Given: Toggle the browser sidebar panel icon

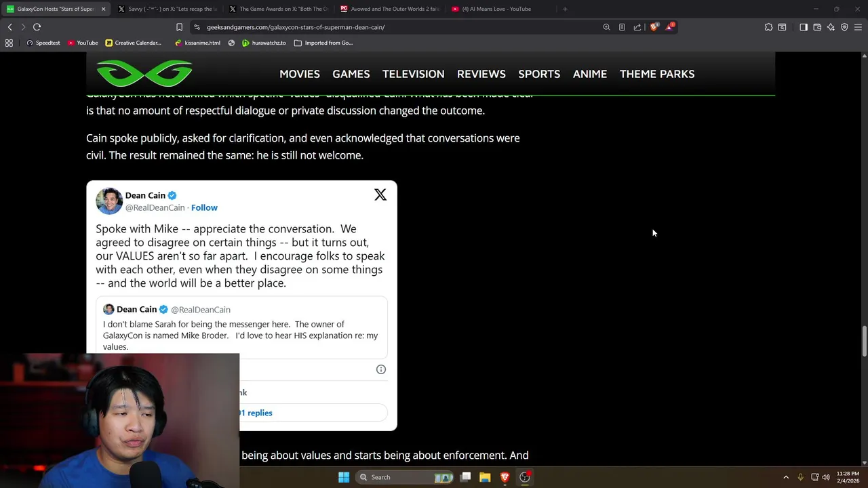Looking at the screenshot, I should (804, 27).
